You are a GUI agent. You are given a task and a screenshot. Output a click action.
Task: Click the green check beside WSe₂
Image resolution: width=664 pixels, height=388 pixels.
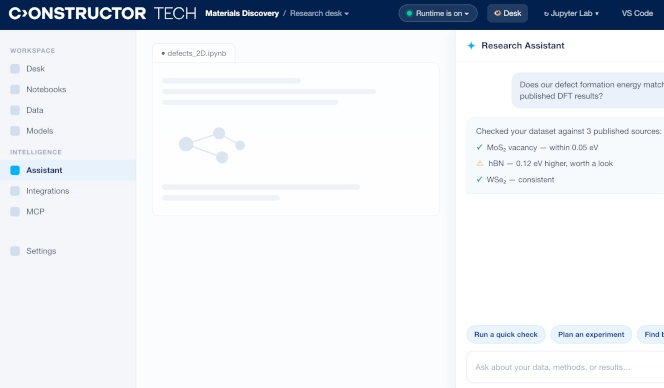click(479, 180)
